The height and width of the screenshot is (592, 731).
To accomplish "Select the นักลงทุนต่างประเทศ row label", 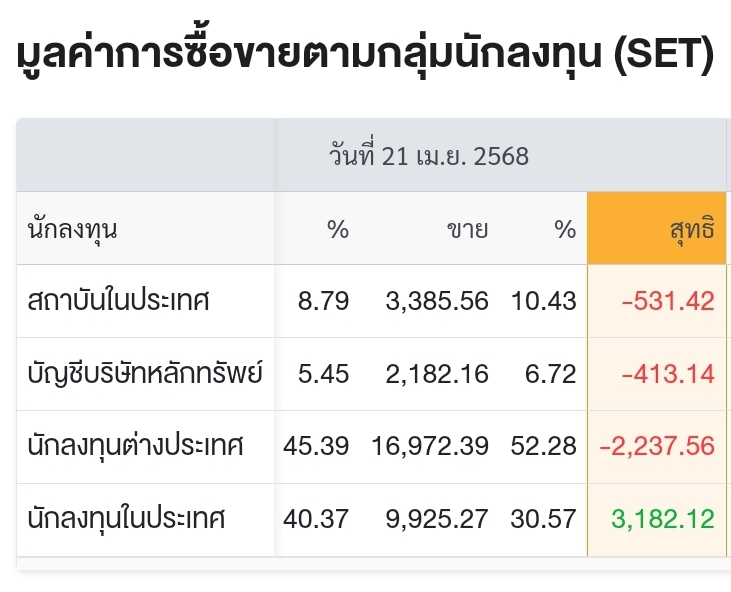I will click(x=136, y=446).
